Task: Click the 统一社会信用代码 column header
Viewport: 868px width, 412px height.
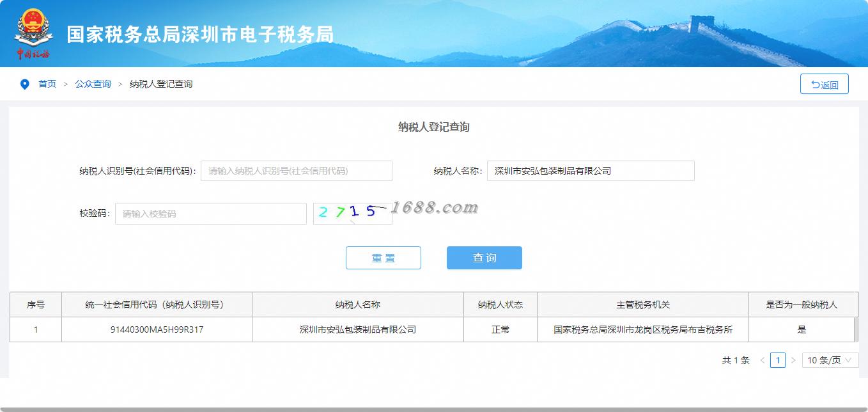Action: [157, 305]
